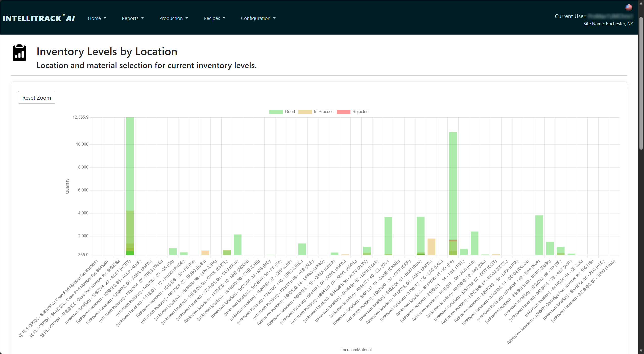Click the INTELLITRACK AI logo
Image resolution: width=644 pixels, height=354 pixels.
(39, 18)
